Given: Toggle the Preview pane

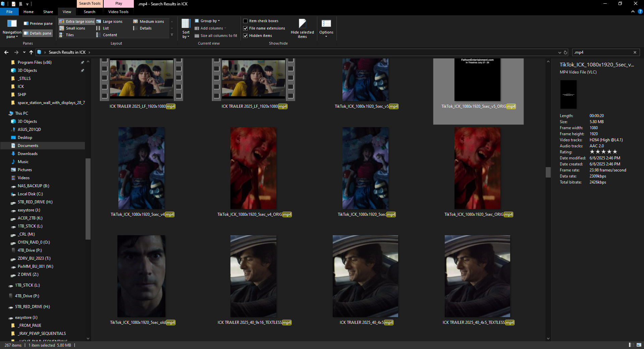Looking at the screenshot, I should tap(38, 23).
